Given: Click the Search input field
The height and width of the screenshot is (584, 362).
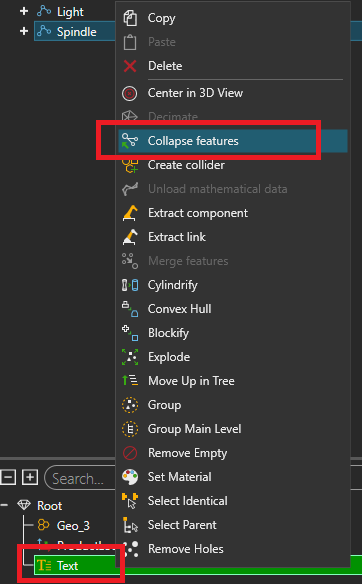Looking at the screenshot, I should [80, 478].
